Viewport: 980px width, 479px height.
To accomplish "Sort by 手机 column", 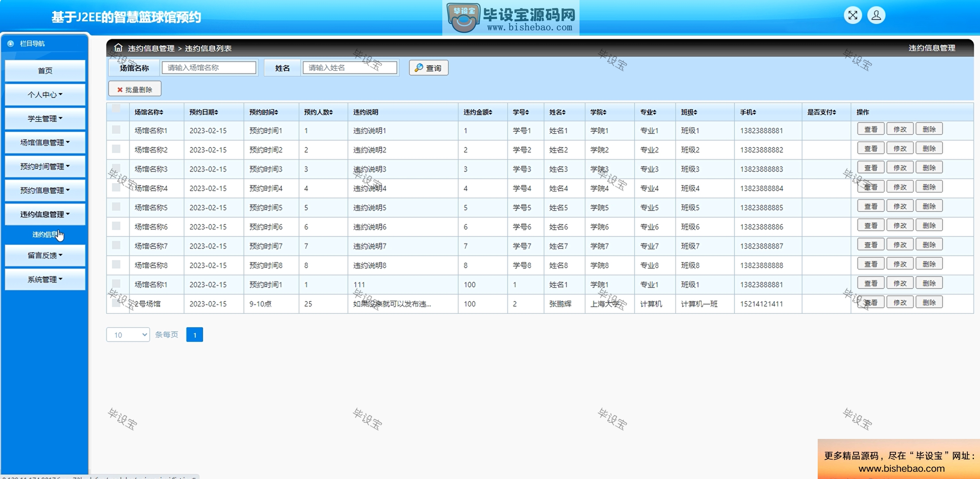I will [x=748, y=112].
